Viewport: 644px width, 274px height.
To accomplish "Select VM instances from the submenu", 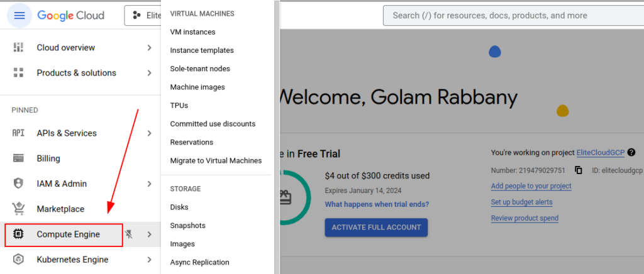I will click(x=192, y=32).
